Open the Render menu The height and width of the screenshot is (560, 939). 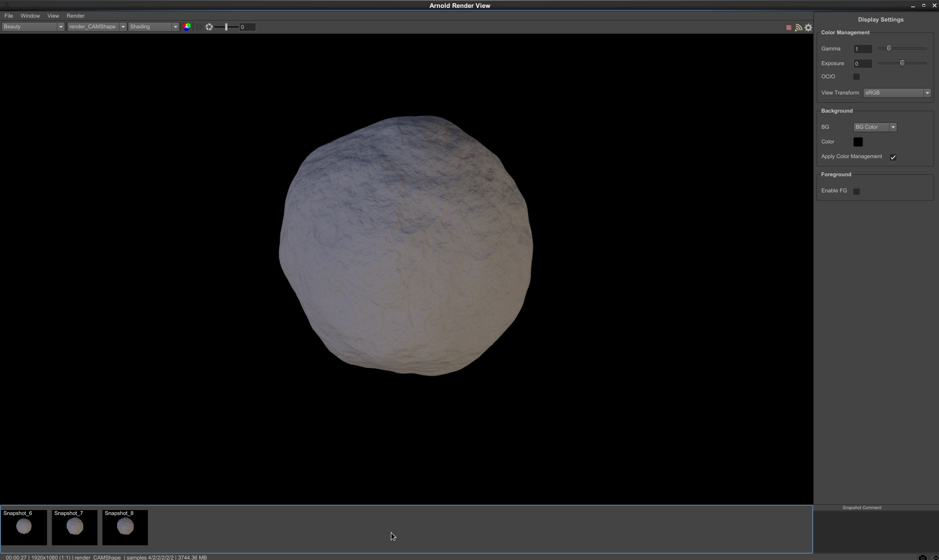[x=75, y=16]
